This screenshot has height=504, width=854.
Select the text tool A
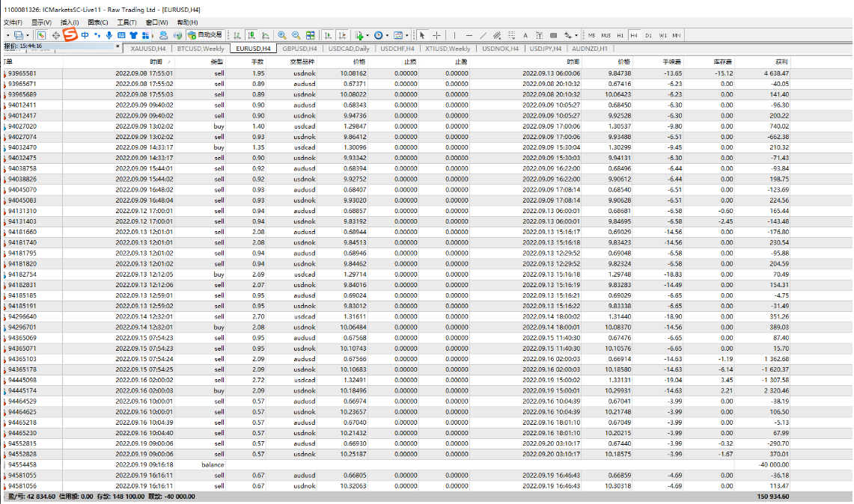525,35
